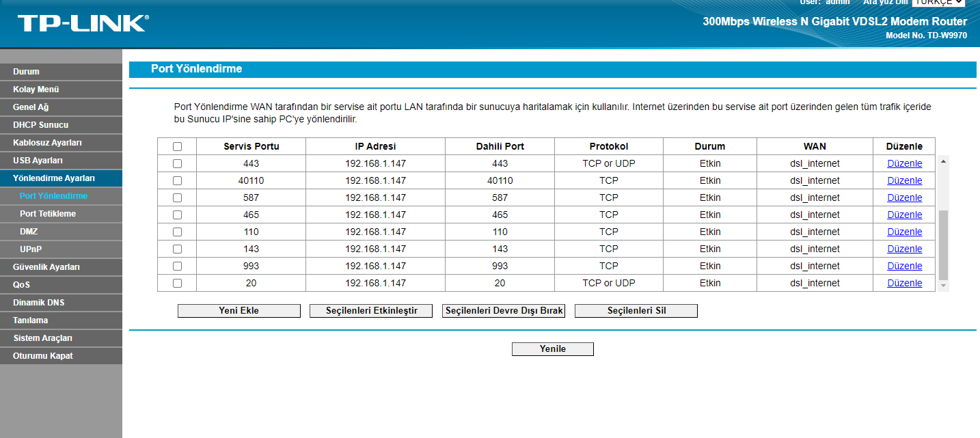Screen dimensions: 980x438
Task: Click Seçilenleri Etkinleştir button
Action: point(371,311)
